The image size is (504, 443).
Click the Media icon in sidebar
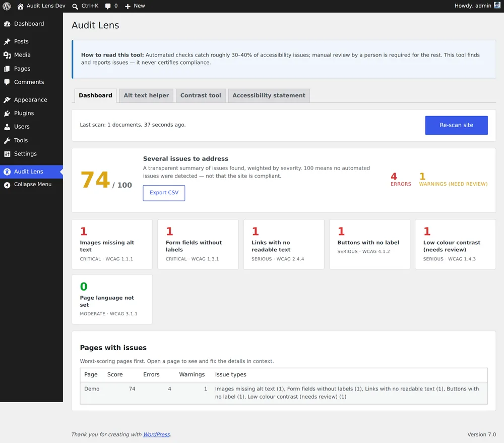click(7, 55)
